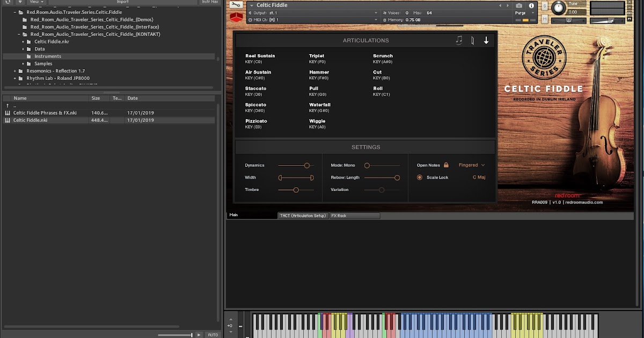Screen dimensions: 644x338
Task: Open the Purge dropdown menu
Action: [x=525, y=13]
